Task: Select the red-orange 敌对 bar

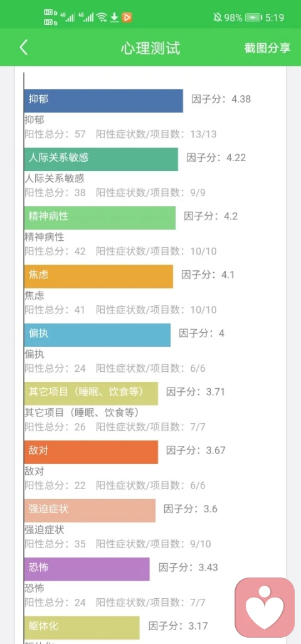Action: (91, 452)
